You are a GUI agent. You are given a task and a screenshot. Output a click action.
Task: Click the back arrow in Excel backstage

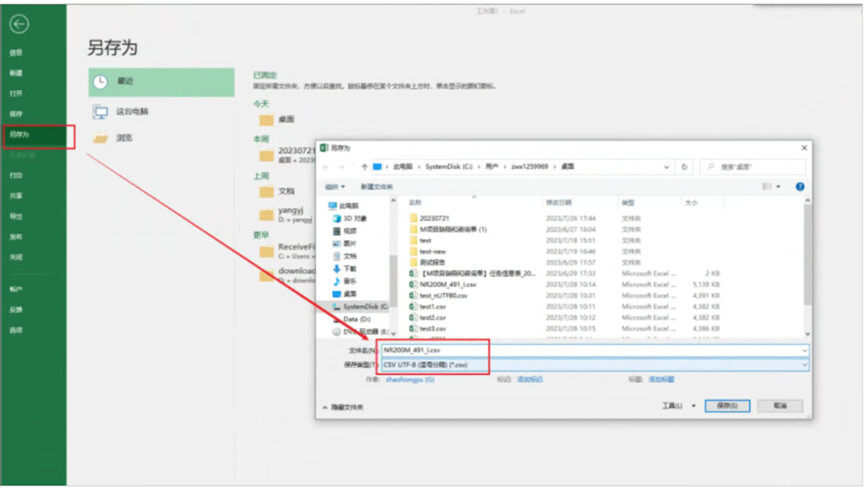click(x=19, y=24)
